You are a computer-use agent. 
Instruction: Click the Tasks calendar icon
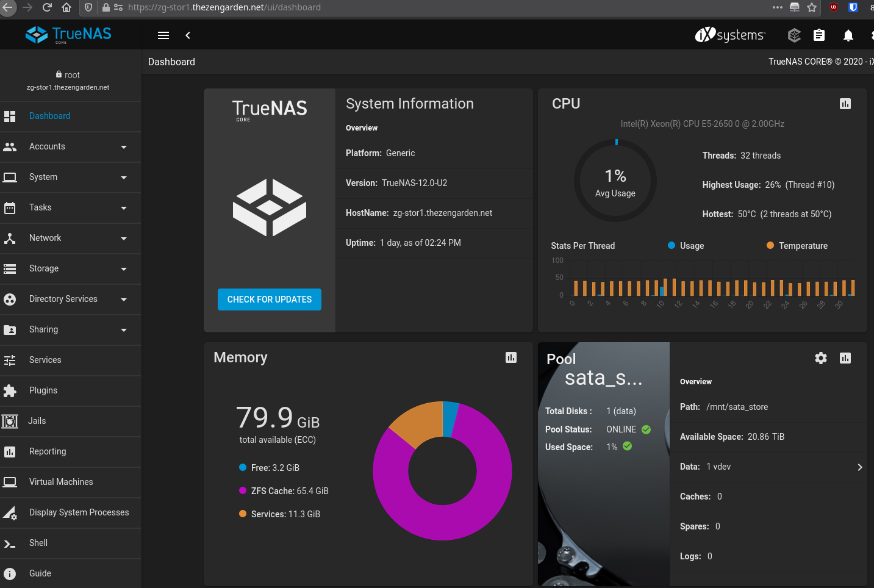coord(10,207)
